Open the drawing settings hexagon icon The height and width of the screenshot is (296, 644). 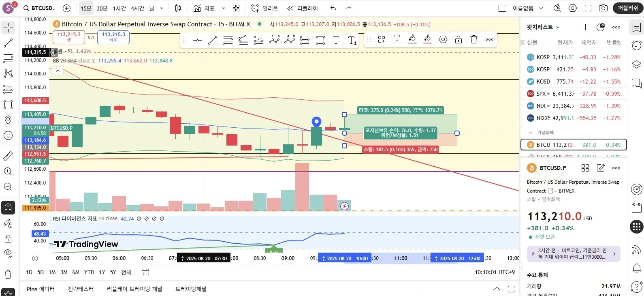[443, 39]
